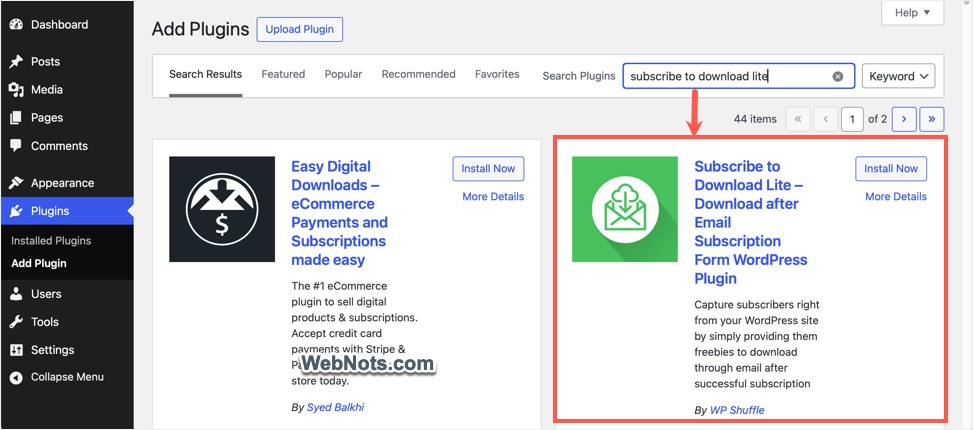Switch to the Popular plugins tab

[343, 74]
